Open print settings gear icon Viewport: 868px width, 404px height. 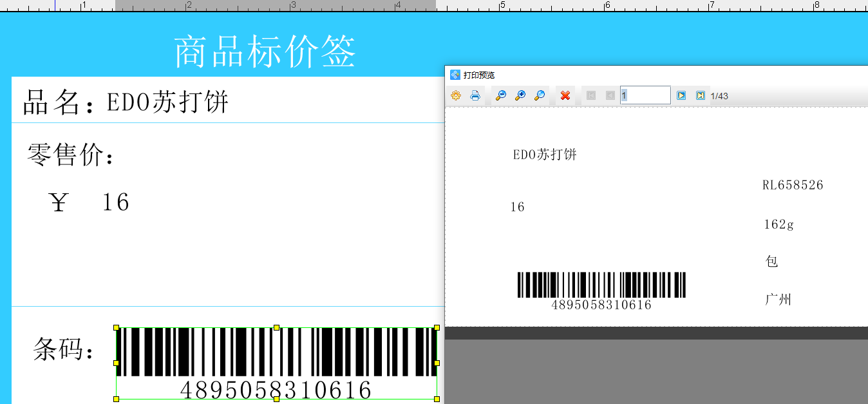click(x=456, y=95)
